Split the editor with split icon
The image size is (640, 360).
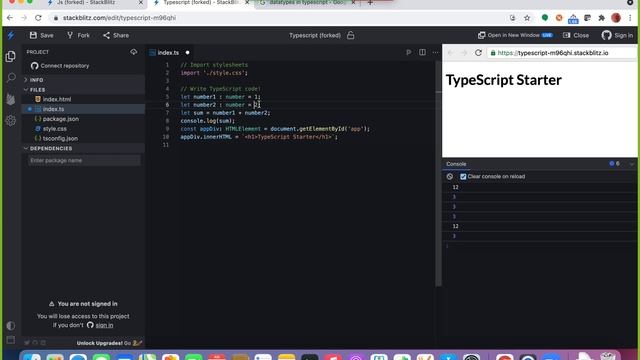click(x=422, y=52)
